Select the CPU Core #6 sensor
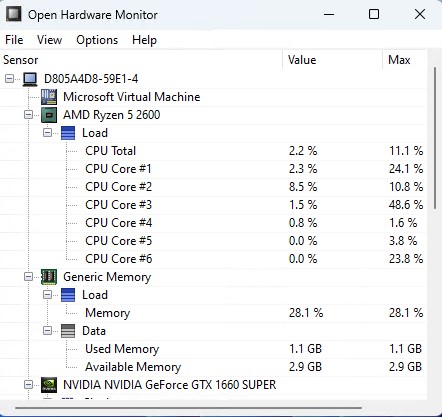The width and height of the screenshot is (442, 417). [119, 259]
